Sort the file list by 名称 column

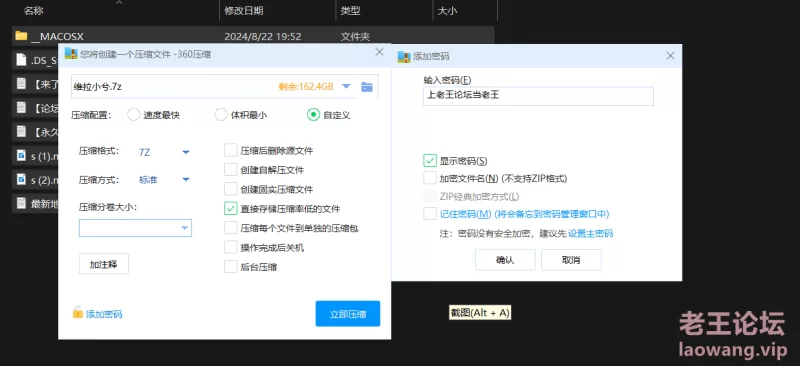click(34, 10)
